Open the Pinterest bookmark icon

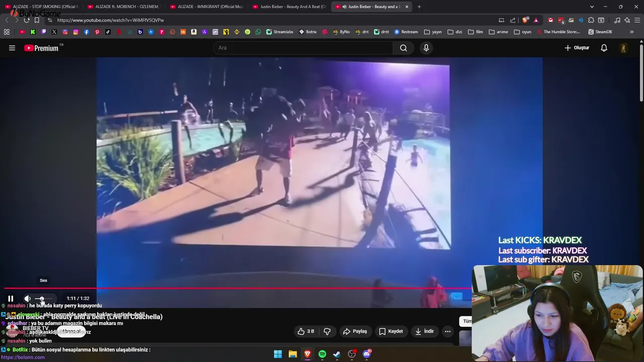[x=97, y=32]
